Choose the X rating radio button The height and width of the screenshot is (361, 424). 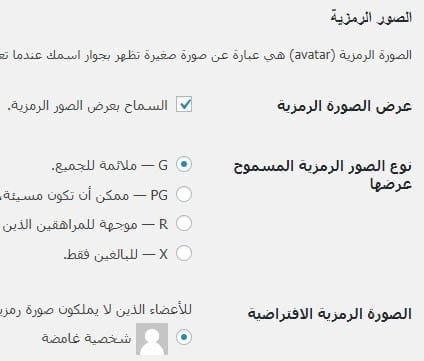184,253
